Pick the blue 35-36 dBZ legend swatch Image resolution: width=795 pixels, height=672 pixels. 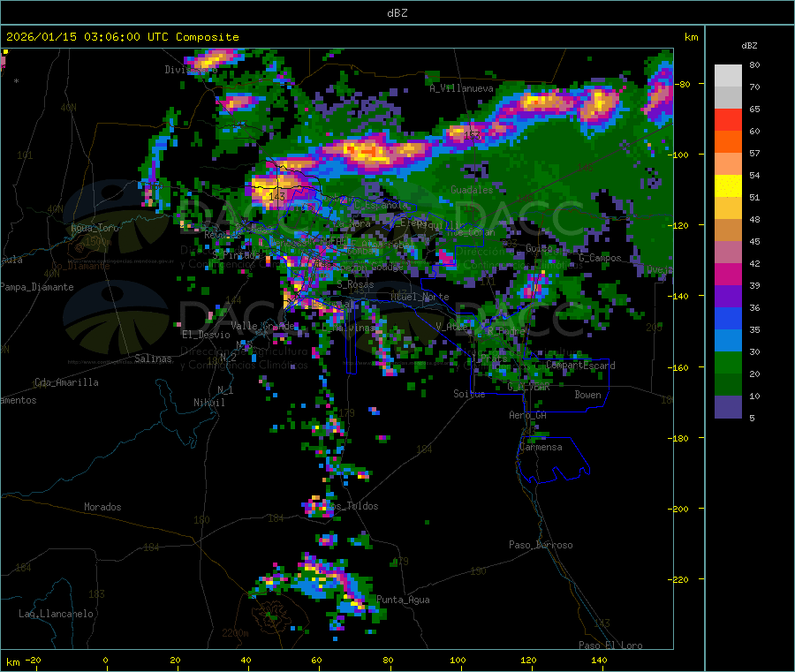click(x=728, y=318)
